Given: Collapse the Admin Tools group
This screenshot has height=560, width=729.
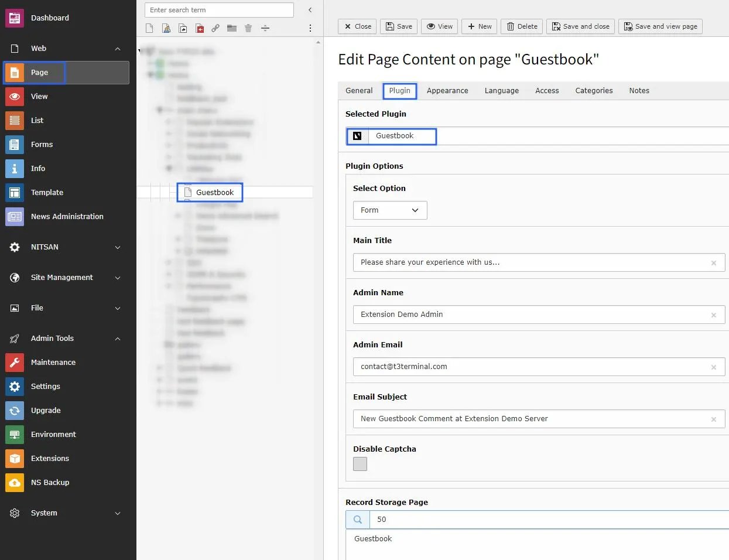Looking at the screenshot, I should (x=118, y=339).
